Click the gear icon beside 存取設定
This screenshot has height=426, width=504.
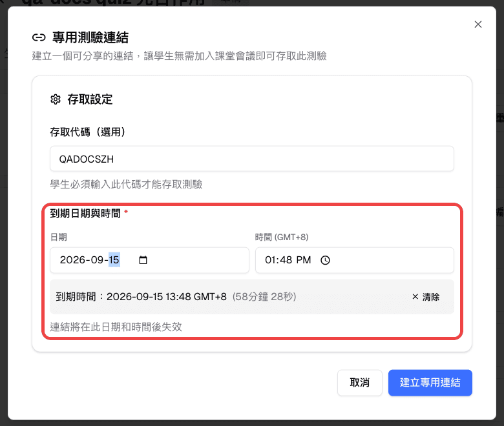click(x=56, y=99)
